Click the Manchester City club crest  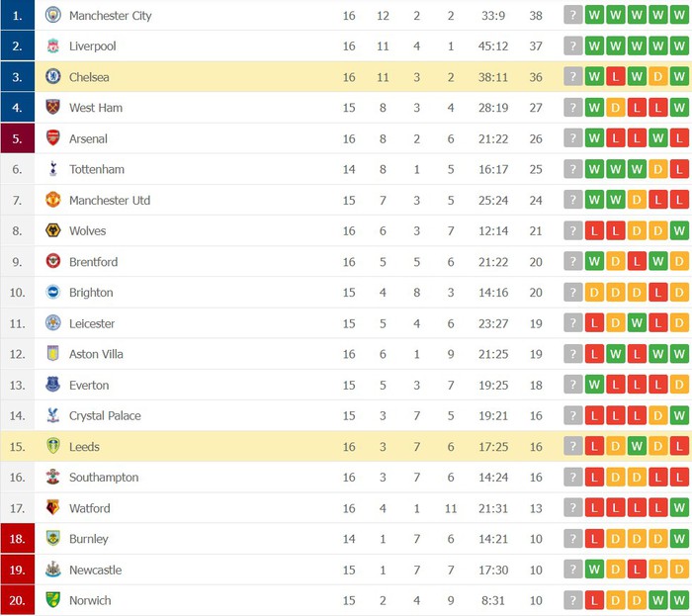[53, 15]
